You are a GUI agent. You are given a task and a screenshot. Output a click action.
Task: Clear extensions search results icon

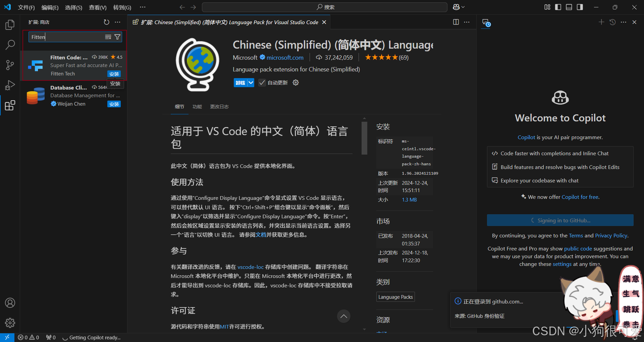coord(108,37)
